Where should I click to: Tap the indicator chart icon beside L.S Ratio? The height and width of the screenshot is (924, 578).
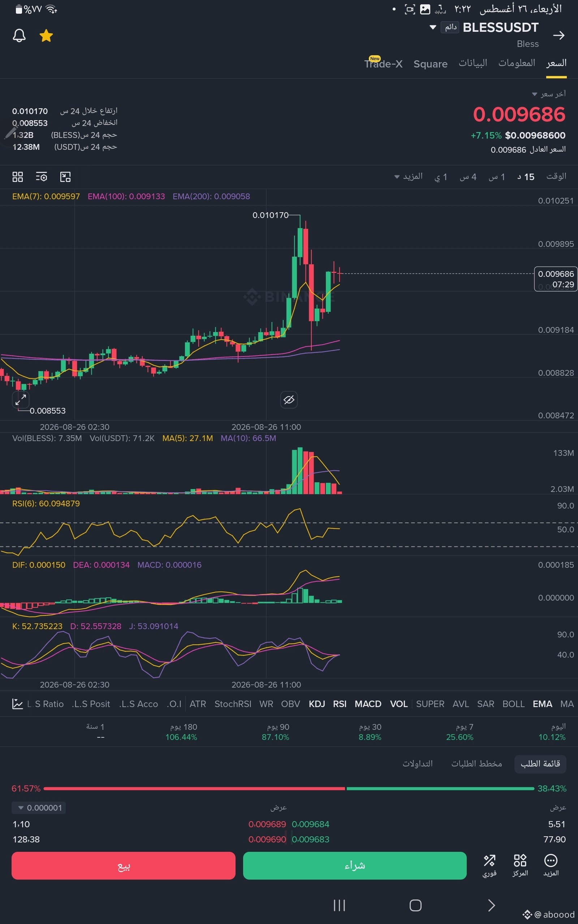coord(17,704)
